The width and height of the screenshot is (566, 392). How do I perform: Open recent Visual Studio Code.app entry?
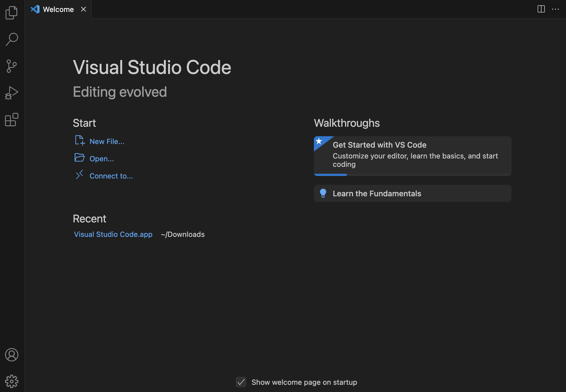(x=113, y=234)
